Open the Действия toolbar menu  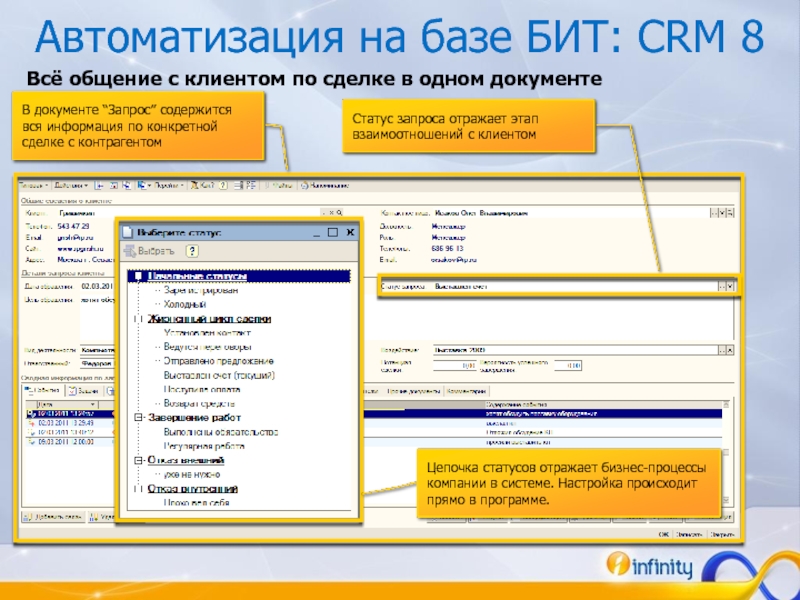point(71,185)
